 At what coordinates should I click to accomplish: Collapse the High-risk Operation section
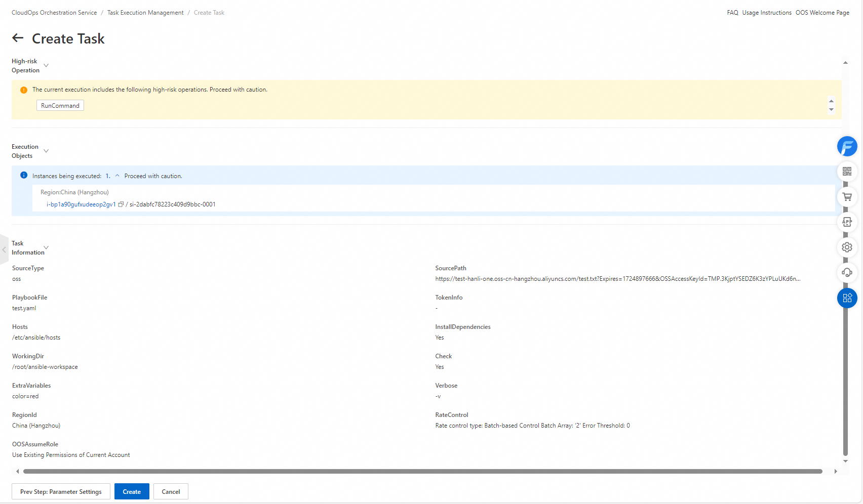point(46,65)
